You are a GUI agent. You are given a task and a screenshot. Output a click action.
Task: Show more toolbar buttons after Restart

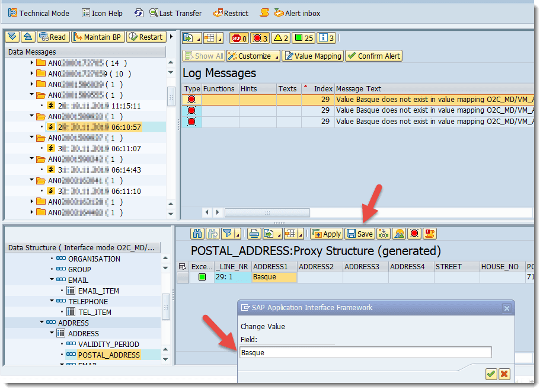click(171, 37)
